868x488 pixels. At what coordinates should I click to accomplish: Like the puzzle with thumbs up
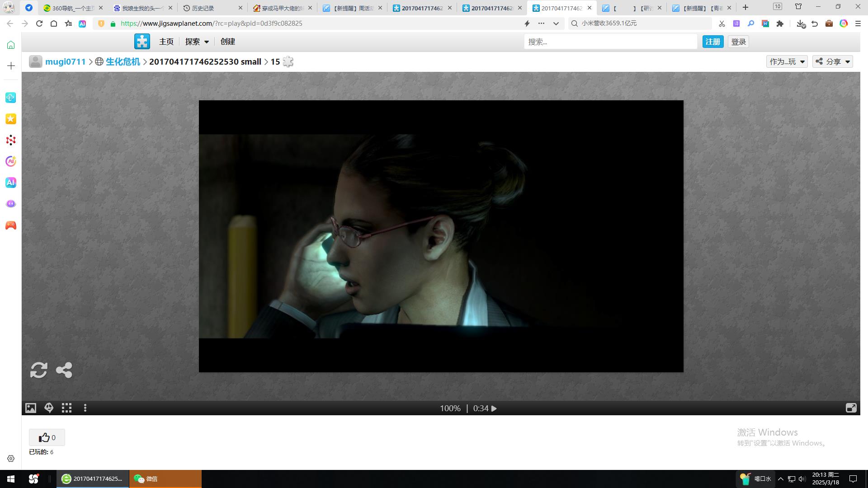pyautogui.click(x=47, y=437)
